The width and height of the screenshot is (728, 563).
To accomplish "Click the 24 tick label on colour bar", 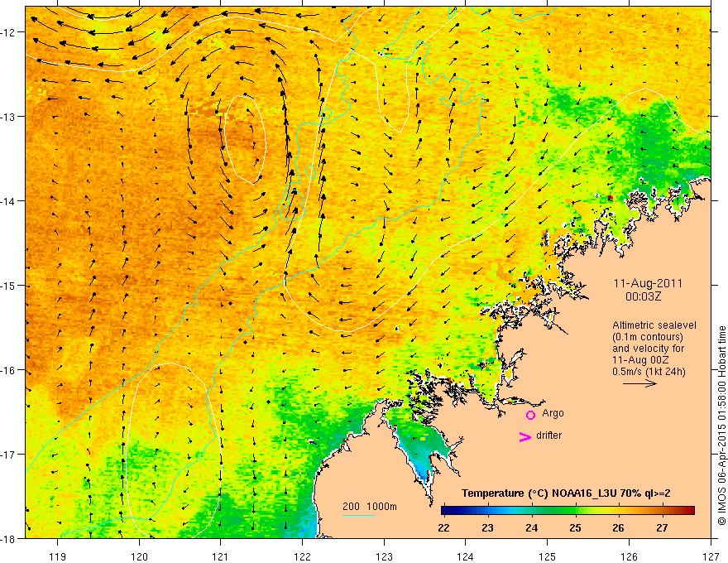I will 532,527.
